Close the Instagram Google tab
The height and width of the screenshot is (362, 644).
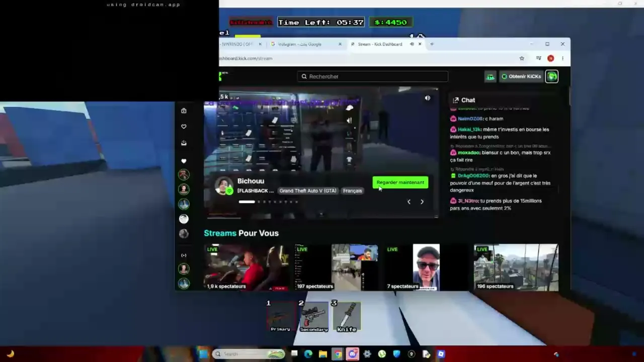340,44
